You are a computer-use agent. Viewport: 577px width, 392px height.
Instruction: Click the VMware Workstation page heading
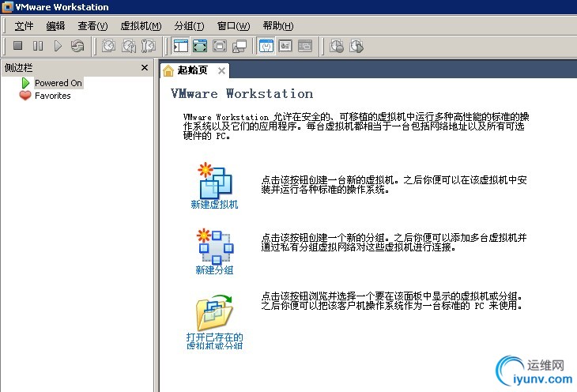coord(242,93)
